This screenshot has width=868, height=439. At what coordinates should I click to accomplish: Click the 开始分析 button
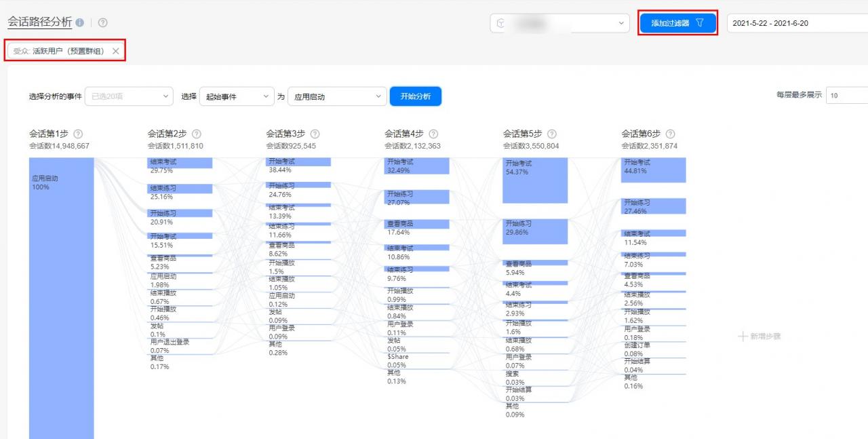415,96
